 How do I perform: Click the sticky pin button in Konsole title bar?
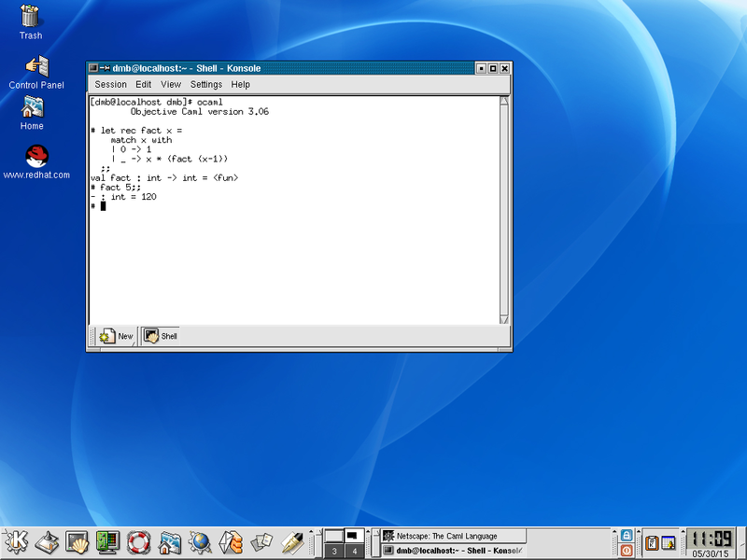pyautogui.click(x=105, y=68)
